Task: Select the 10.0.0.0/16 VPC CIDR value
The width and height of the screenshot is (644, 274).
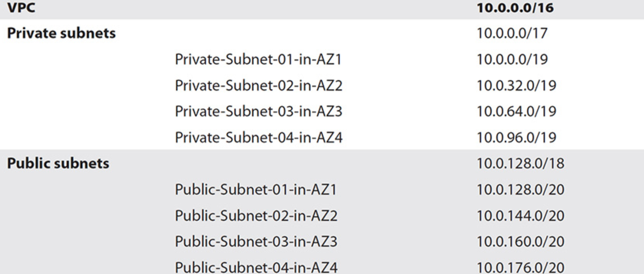Action: (x=515, y=8)
